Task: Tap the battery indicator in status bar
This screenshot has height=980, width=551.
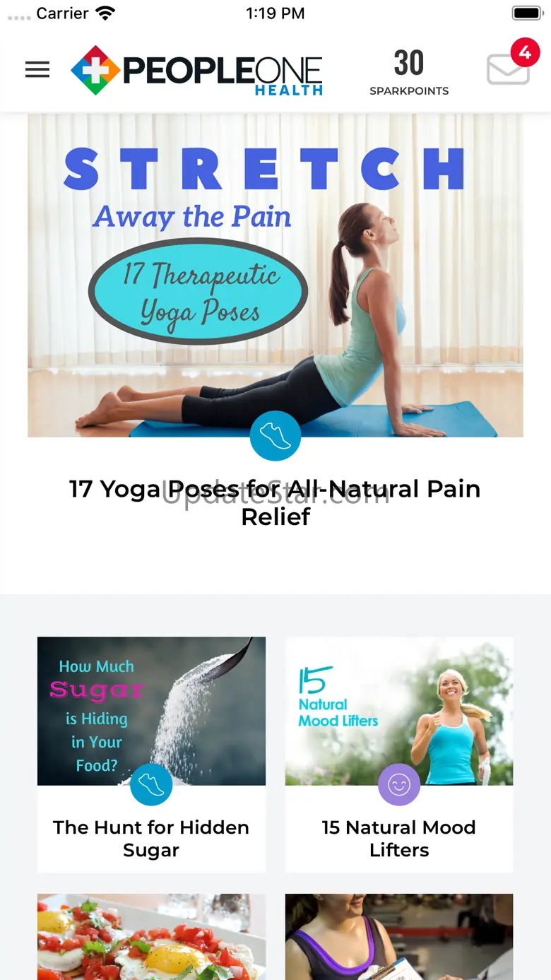Action: click(527, 13)
